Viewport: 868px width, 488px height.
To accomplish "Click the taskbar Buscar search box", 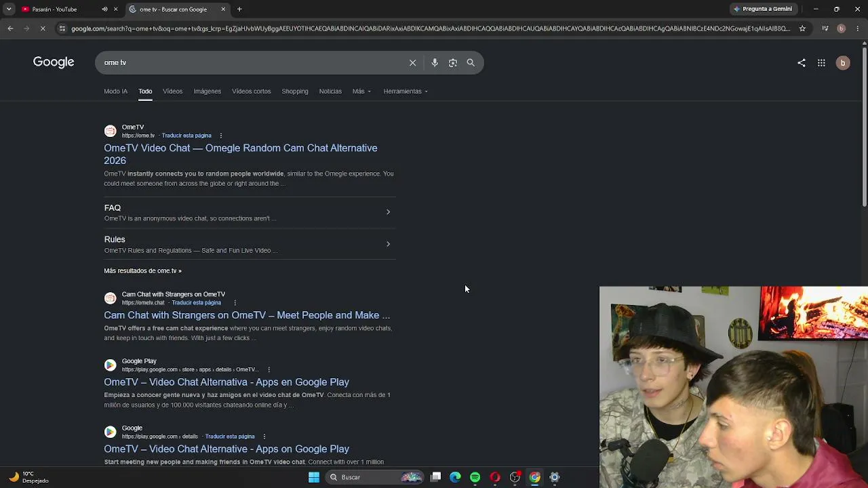I will 375,477.
